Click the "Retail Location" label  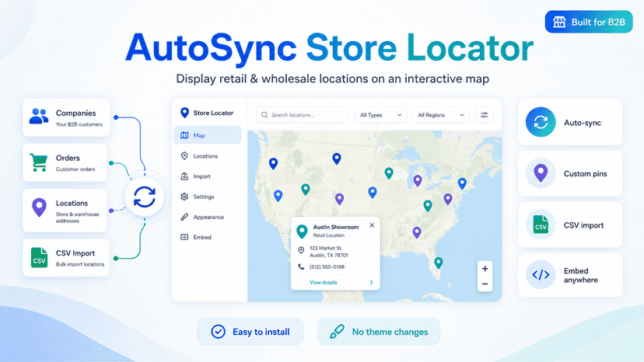pos(328,235)
